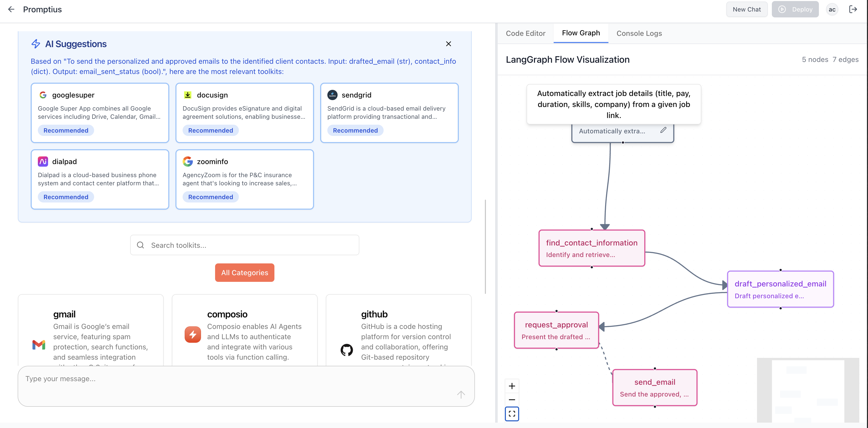Click the Search toolkits field

click(x=244, y=245)
